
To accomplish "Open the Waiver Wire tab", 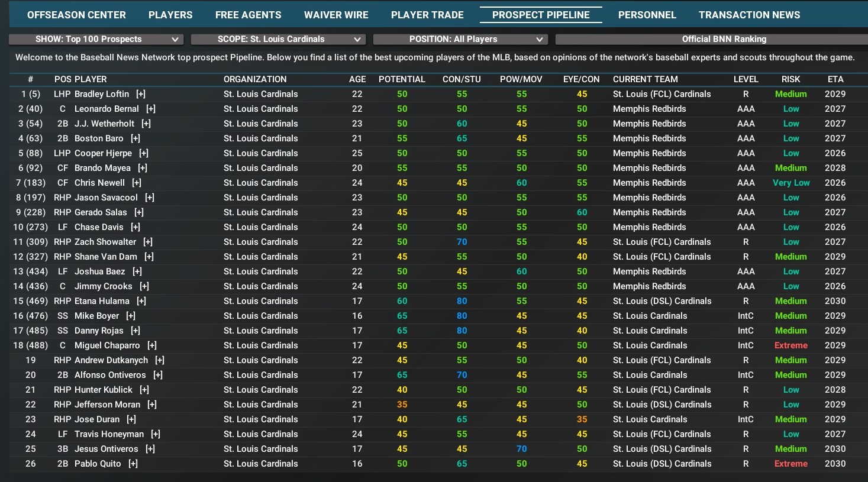I will click(336, 15).
